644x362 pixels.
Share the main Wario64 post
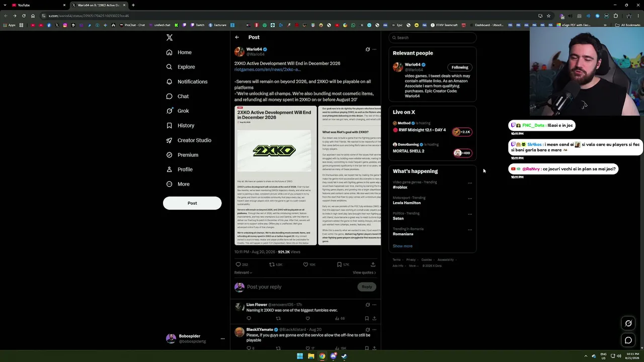click(x=373, y=264)
